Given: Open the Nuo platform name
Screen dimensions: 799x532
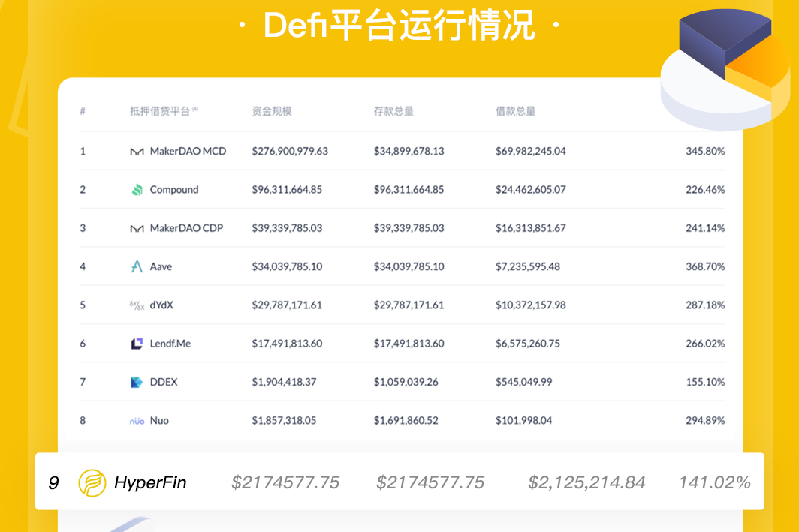Looking at the screenshot, I should 159,420.
